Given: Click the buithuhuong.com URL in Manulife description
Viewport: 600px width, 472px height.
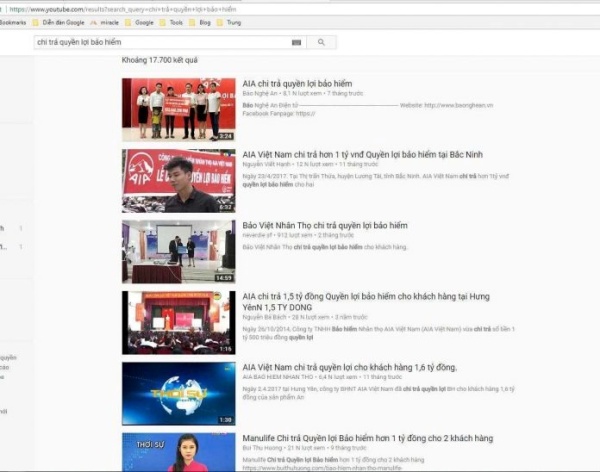Looking at the screenshot, I should pos(322,468).
